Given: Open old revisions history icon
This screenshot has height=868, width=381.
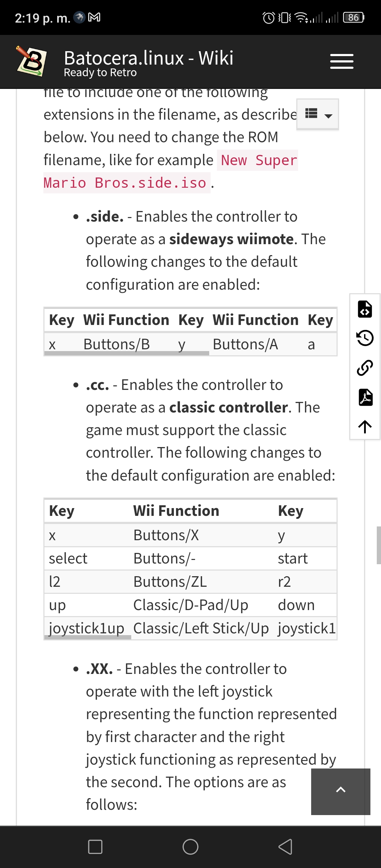Looking at the screenshot, I should click(x=365, y=338).
